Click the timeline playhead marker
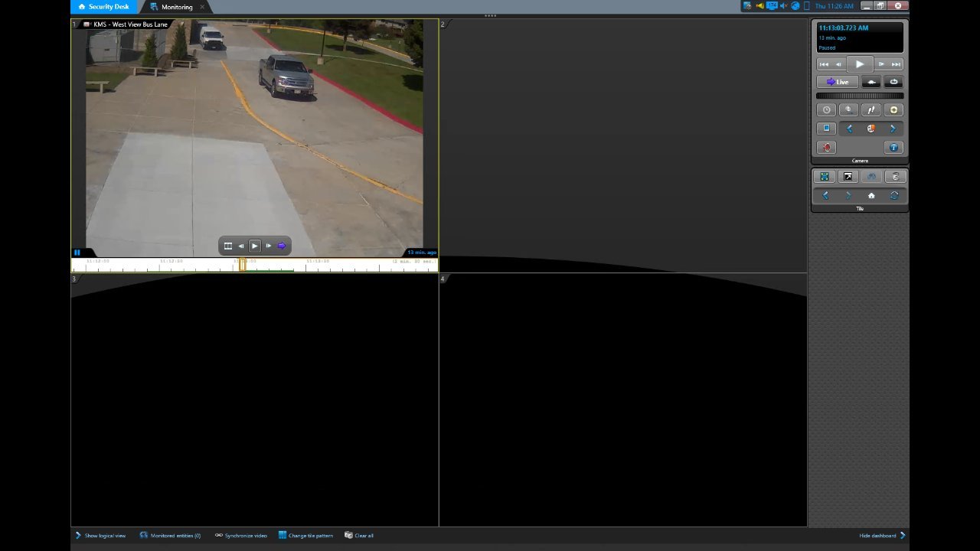Screen dimensions: 980x551 pos(242,265)
